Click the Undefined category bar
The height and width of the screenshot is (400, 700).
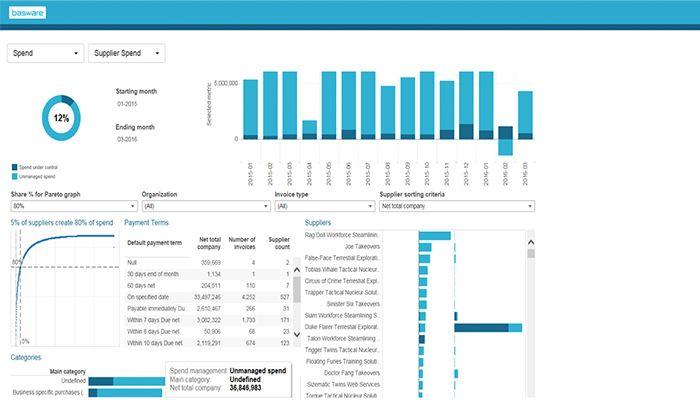127,381
